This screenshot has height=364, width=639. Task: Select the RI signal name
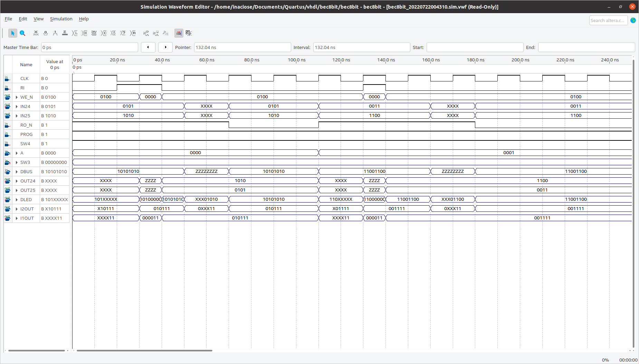[22, 88]
